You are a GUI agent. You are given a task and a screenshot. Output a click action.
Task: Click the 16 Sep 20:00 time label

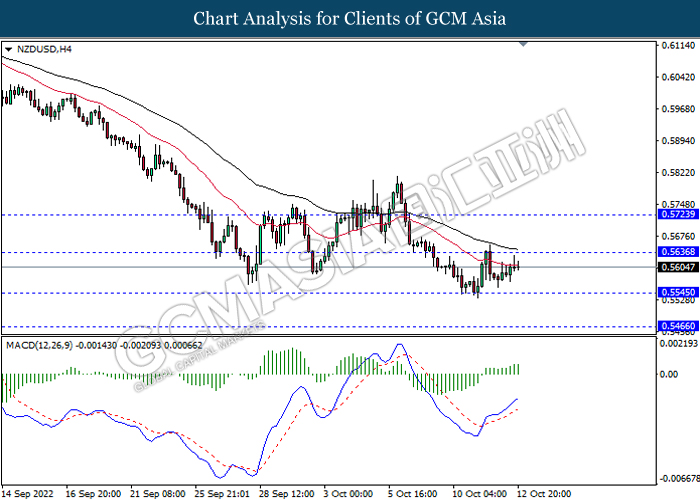point(93,494)
